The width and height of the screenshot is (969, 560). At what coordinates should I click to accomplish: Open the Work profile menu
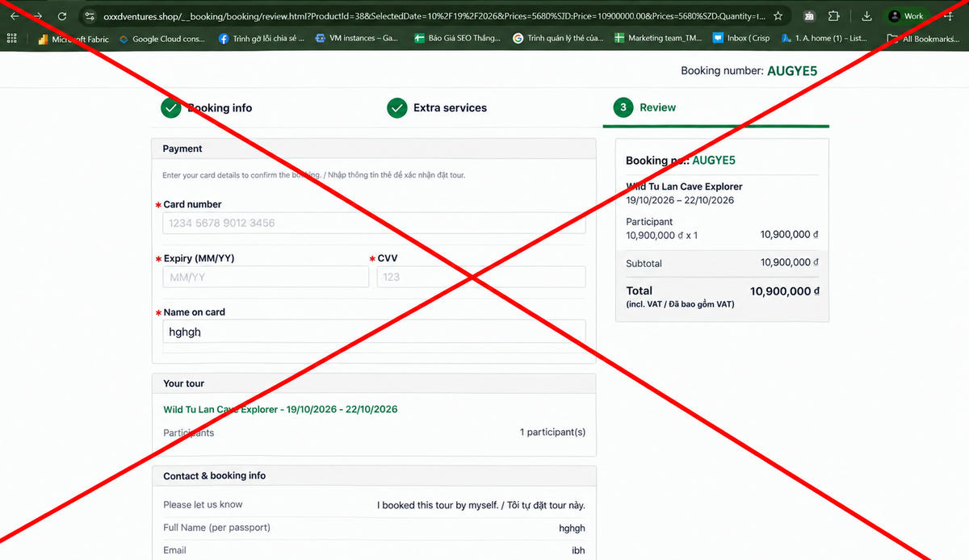pyautogui.click(x=906, y=15)
